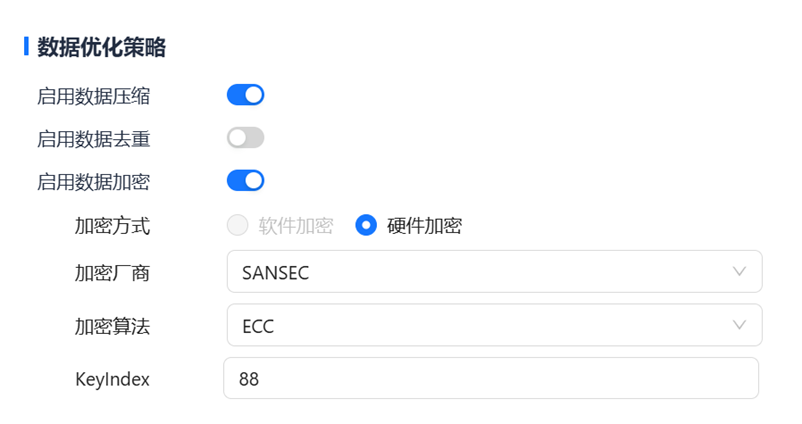Disable the 启用数据压缩 toggle switch

click(245, 95)
